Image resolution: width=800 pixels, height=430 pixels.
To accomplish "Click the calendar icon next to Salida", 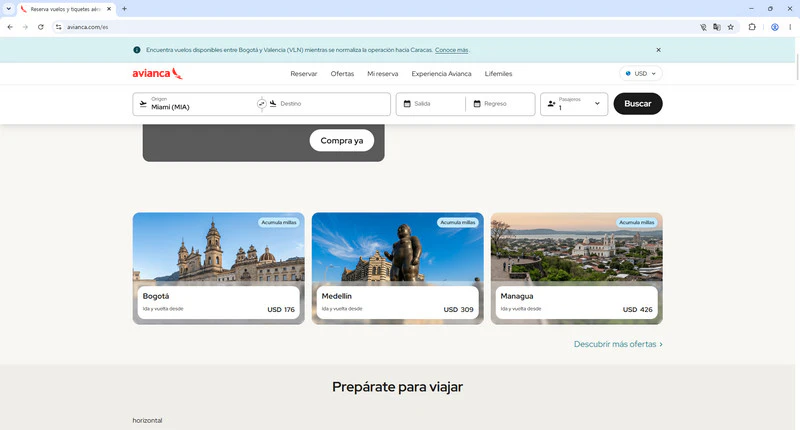I will tap(407, 104).
